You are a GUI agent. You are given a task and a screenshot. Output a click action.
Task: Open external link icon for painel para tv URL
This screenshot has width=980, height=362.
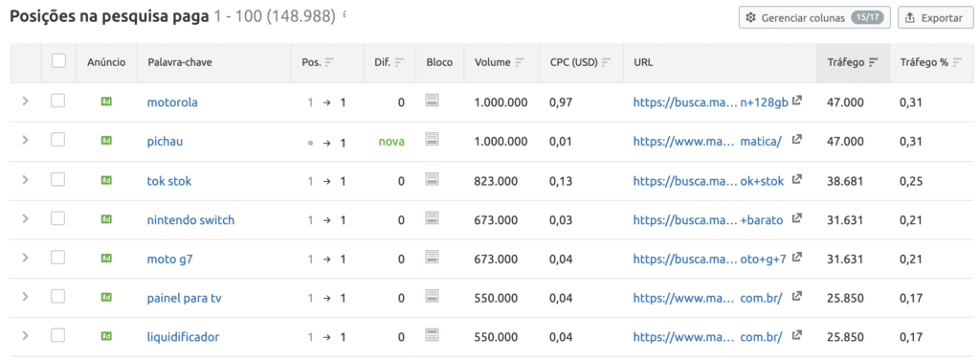click(797, 296)
